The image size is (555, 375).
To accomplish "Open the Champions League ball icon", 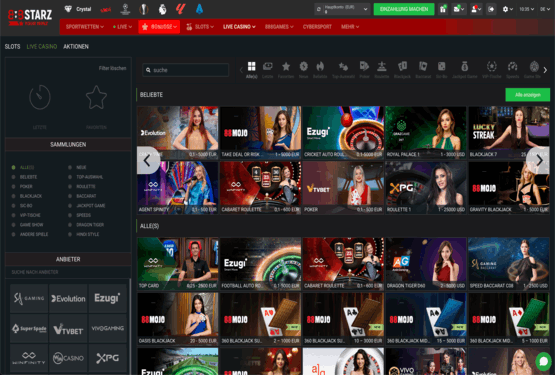I will click(x=125, y=9).
